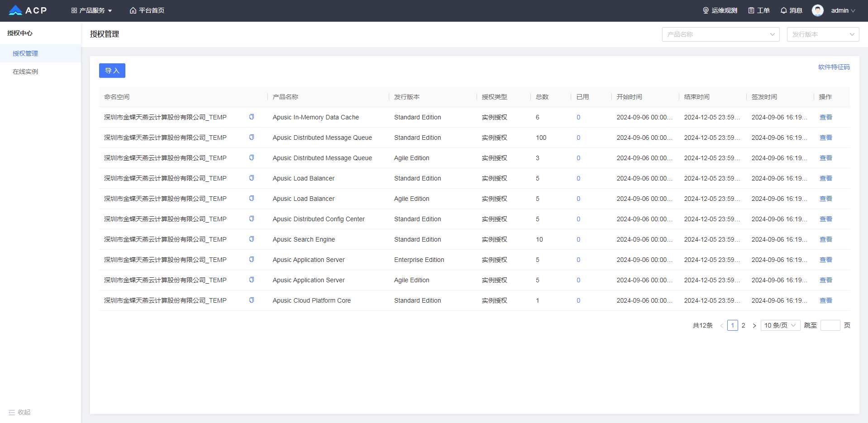This screenshot has width=868, height=423.
Task: Copy namespace for Distributed Config Center row
Action: [252, 219]
